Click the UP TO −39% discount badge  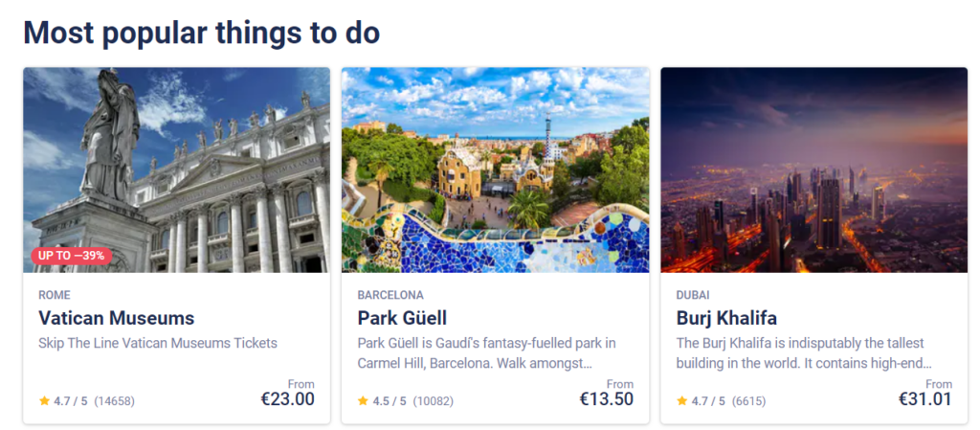coord(72,256)
